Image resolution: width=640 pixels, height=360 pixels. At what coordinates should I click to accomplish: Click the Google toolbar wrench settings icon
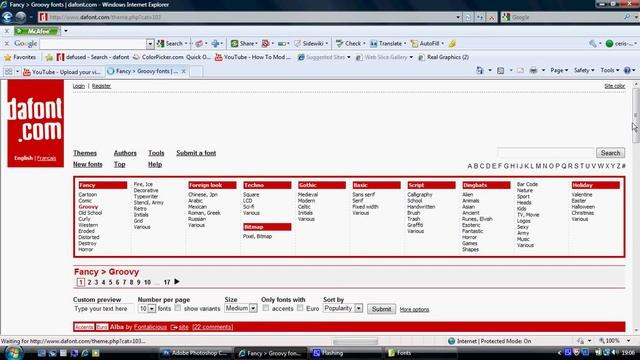click(593, 43)
